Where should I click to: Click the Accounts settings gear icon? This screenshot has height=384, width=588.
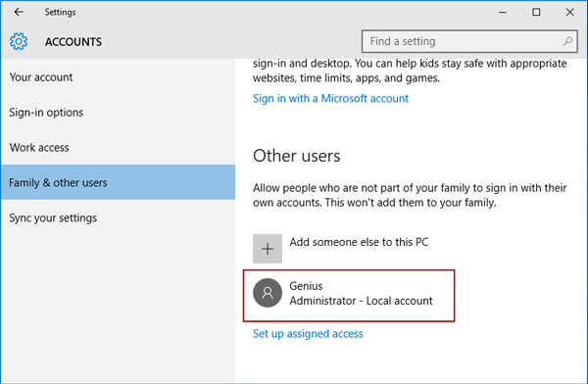[x=19, y=41]
